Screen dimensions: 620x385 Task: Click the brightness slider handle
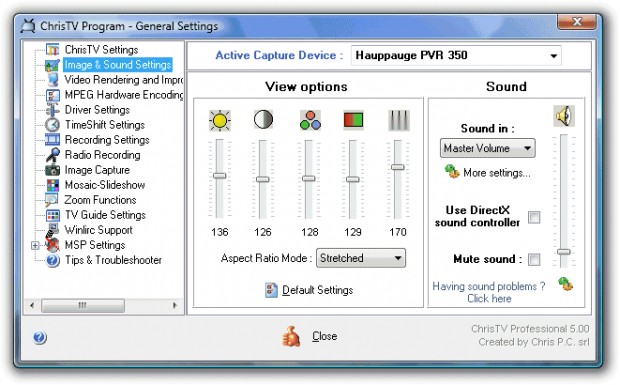(x=219, y=176)
